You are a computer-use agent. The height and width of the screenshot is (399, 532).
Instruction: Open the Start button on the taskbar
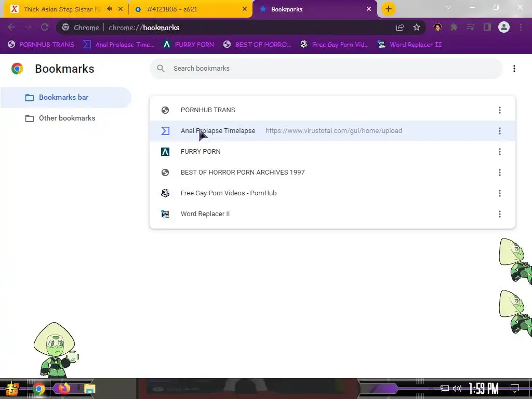point(11,389)
